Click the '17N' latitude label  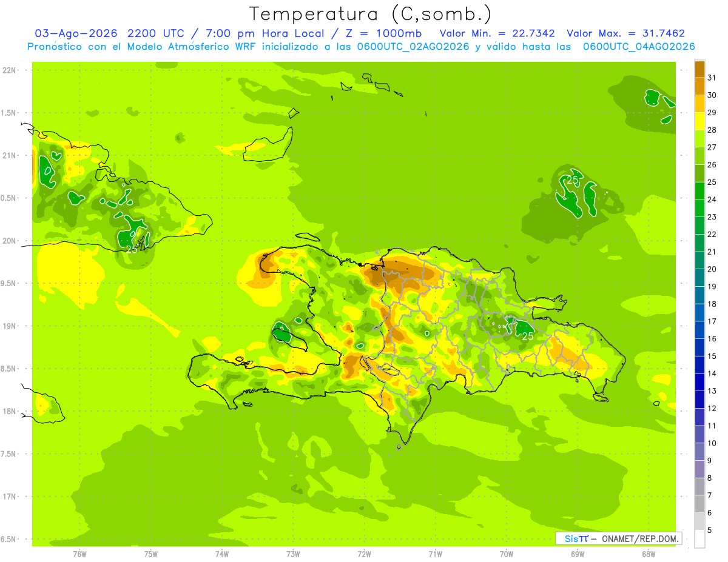[10, 497]
